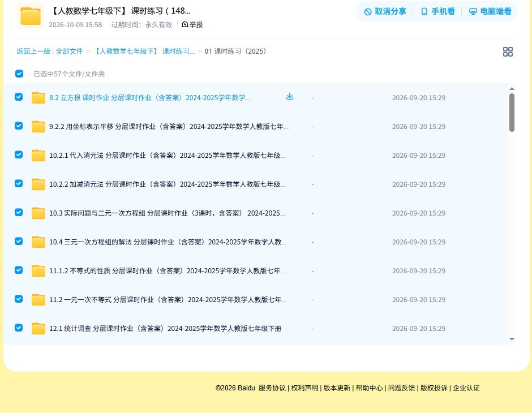Uncheck the 9.2.2 用坐标表示平移 row
This screenshot has height=413, width=532.
19,126
